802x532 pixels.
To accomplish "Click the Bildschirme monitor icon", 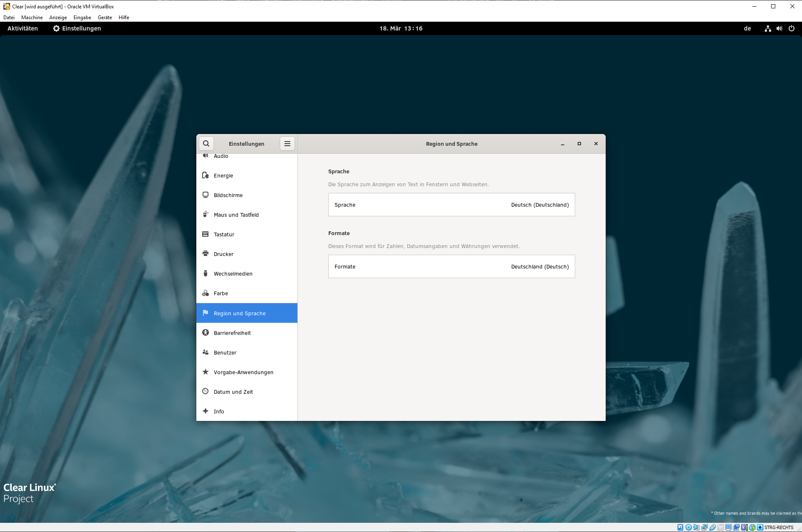I will coord(206,195).
